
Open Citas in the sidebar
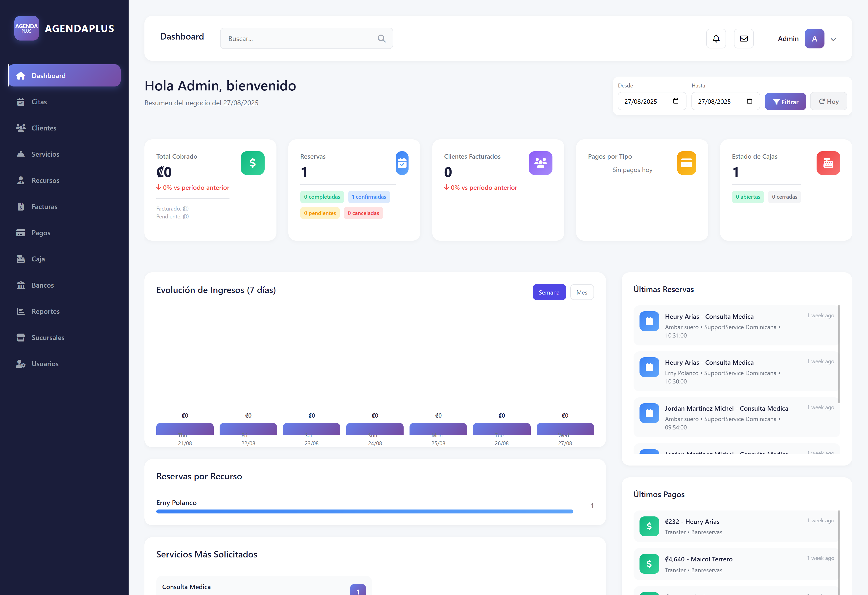click(x=39, y=102)
